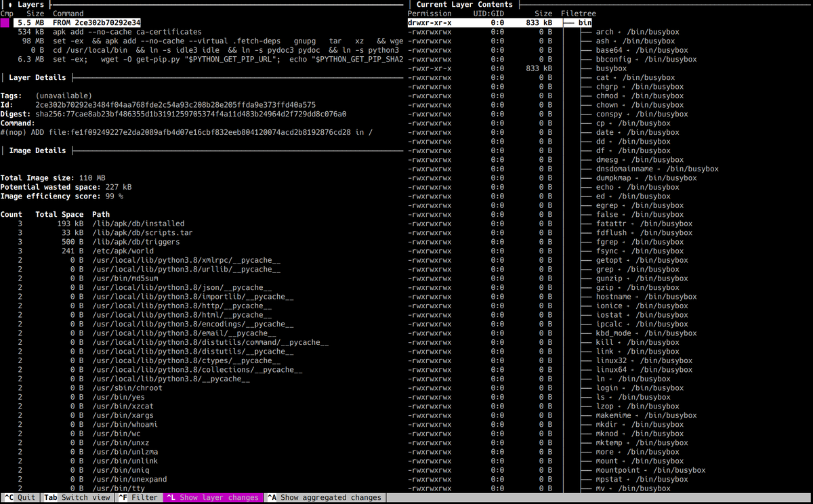This screenshot has width=813, height=504.
Task: Click the Image Details panel title
Action: click(x=37, y=150)
